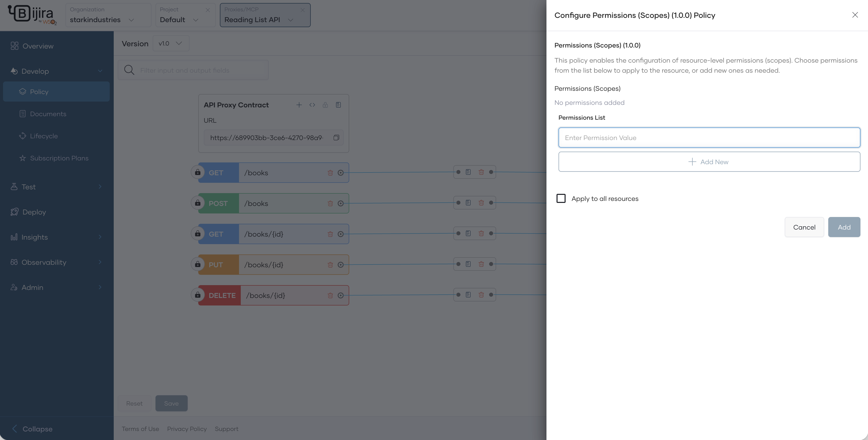Click the target icon on PUT /books/{id}

tap(341, 265)
